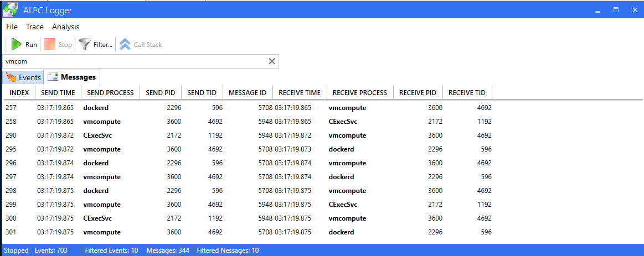Click CExecSvc send process in row 300
The height and width of the screenshot is (256, 644).
[97, 218]
